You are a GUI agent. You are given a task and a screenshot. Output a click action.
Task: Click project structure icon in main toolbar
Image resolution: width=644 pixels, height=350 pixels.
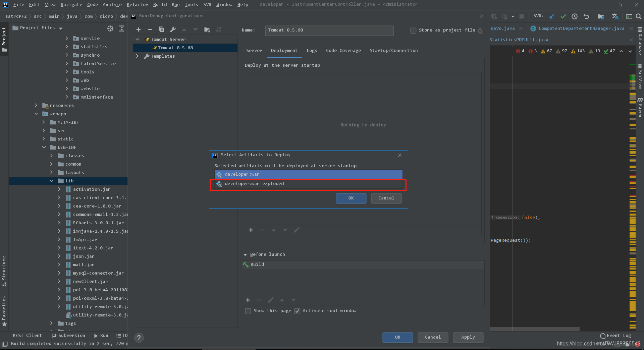pos(601,16)
